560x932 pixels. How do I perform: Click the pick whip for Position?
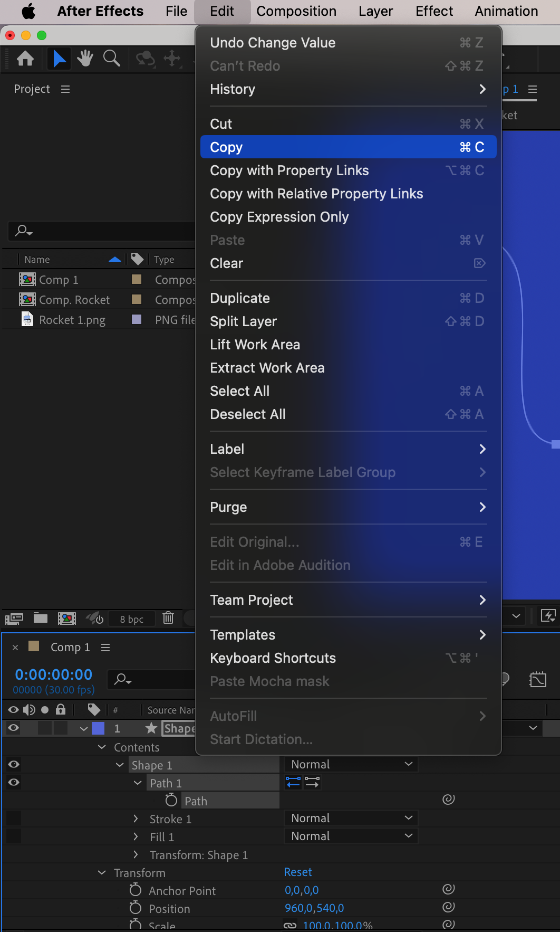(449, 907)
